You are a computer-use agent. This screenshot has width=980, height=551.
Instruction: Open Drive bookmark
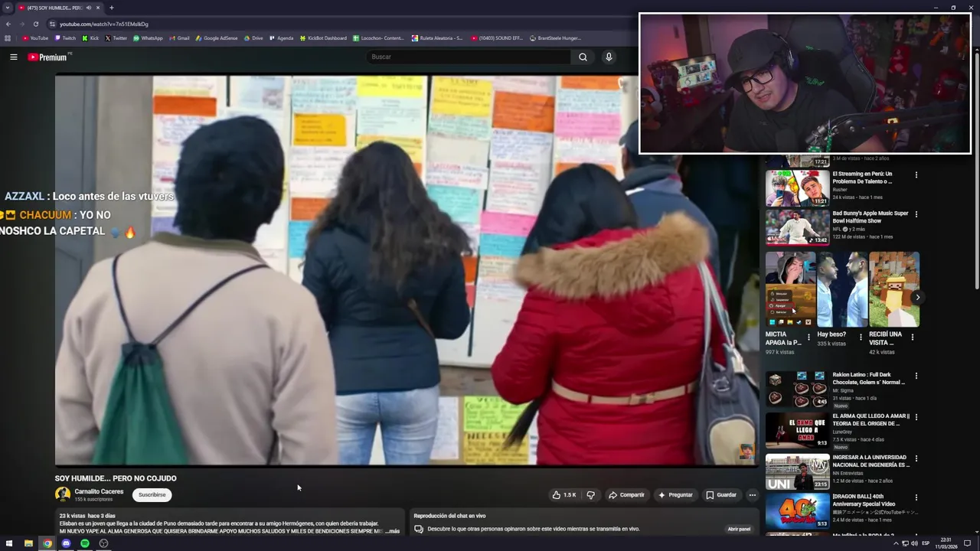tap(253, 37)
